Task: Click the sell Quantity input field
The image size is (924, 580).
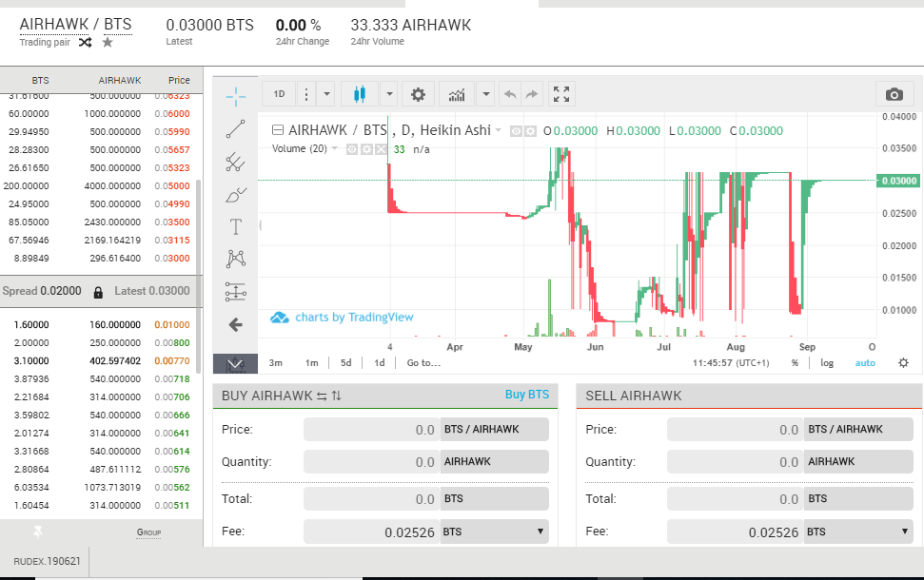Action: (x=735, y=462)
